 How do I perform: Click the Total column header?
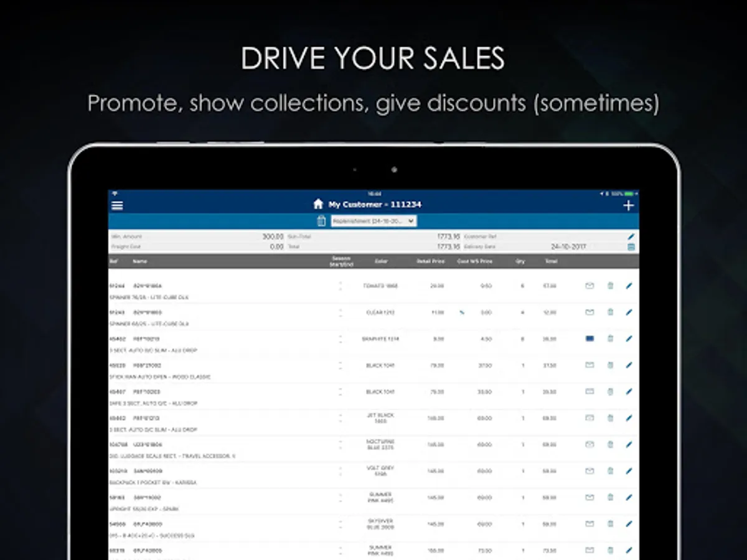(551, 261)
